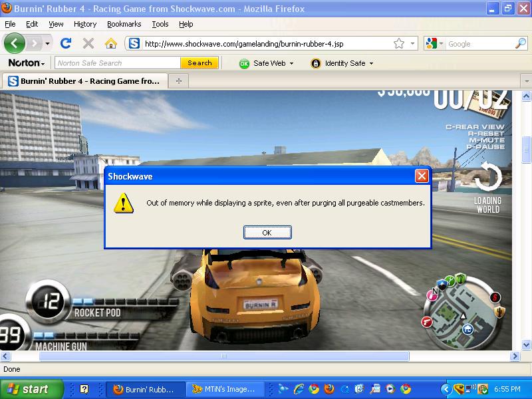Click the network connection tray icon
Viewport: 532px width, 399px height.
click(x=471, y=388)
